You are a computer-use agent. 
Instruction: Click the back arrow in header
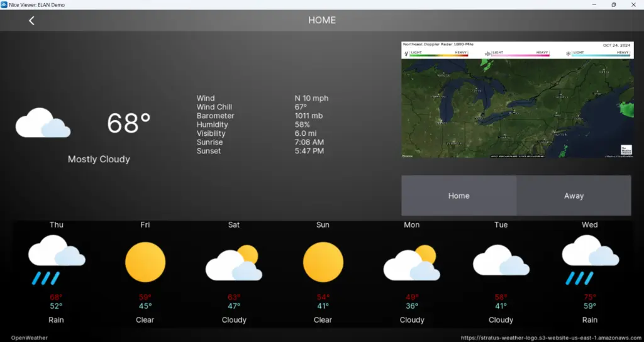click(x=31, y=20)
